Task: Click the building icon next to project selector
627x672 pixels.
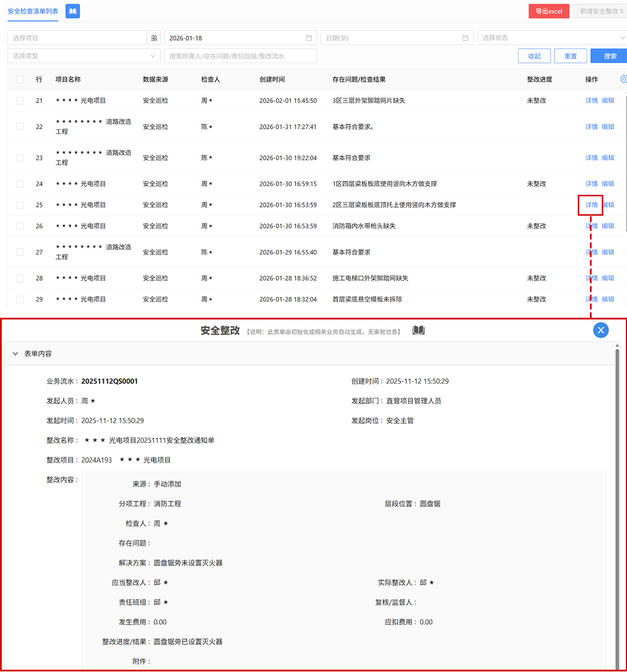Action: (x=154, y=38)
